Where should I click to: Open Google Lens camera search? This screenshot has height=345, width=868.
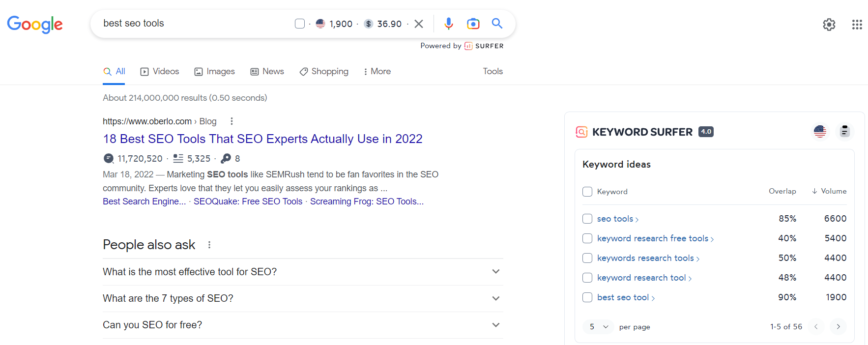click(473, 24)
